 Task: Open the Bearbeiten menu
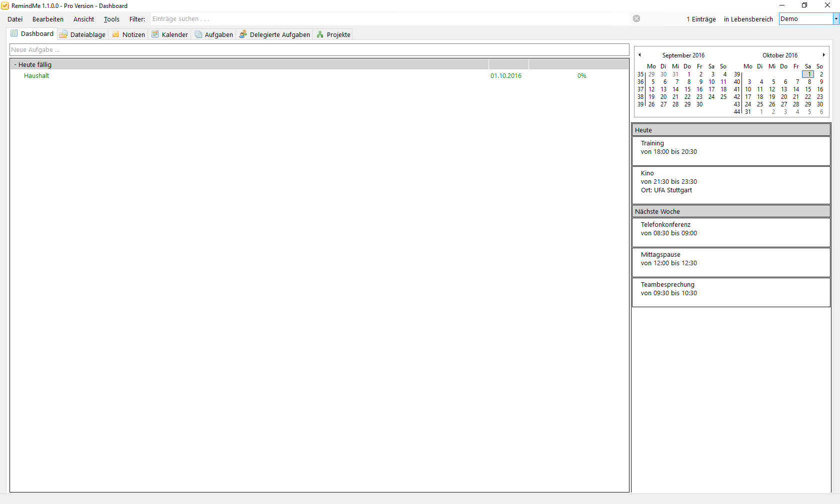click(48, 19)
